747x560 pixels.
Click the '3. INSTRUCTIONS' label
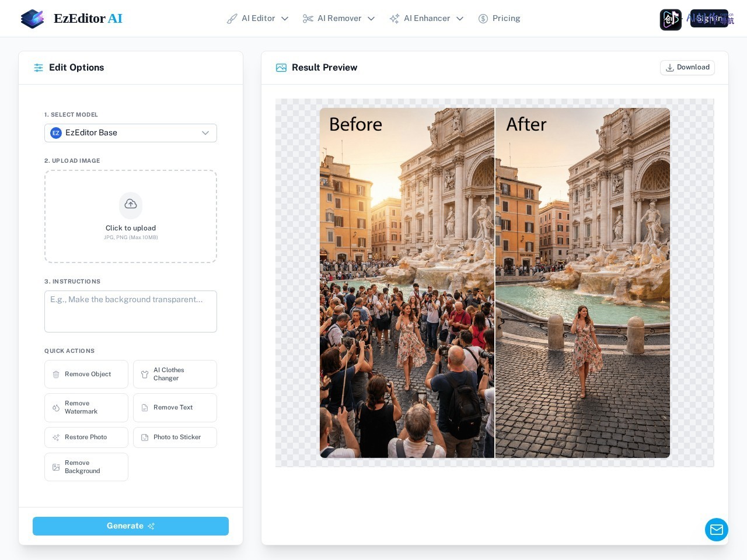tap(72, 282)
